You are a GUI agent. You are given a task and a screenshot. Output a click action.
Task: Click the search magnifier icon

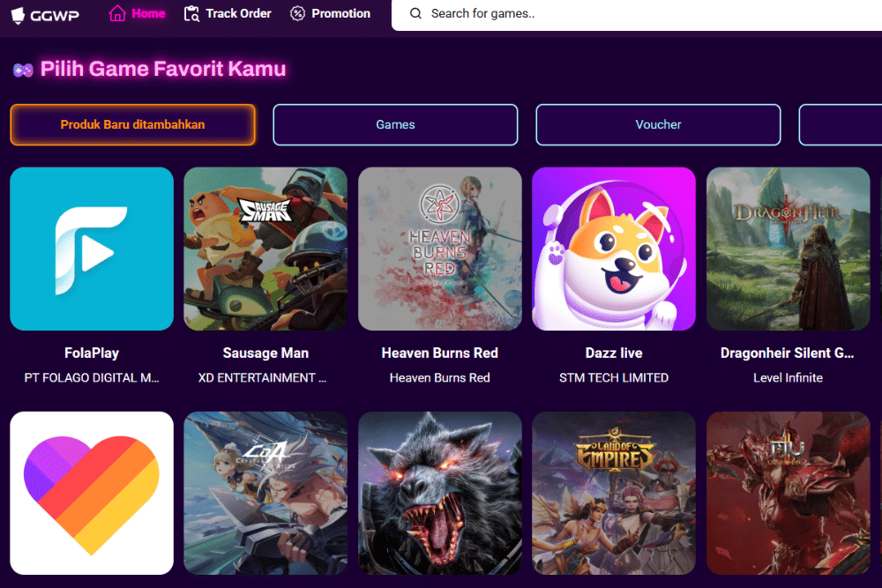click(x=415, y=13)
